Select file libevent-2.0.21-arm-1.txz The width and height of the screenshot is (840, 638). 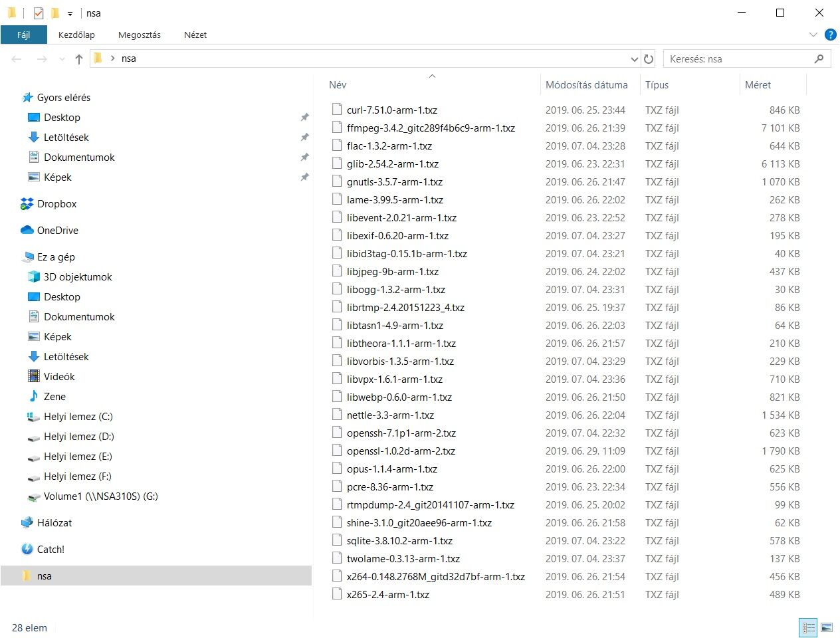point(401,218)
